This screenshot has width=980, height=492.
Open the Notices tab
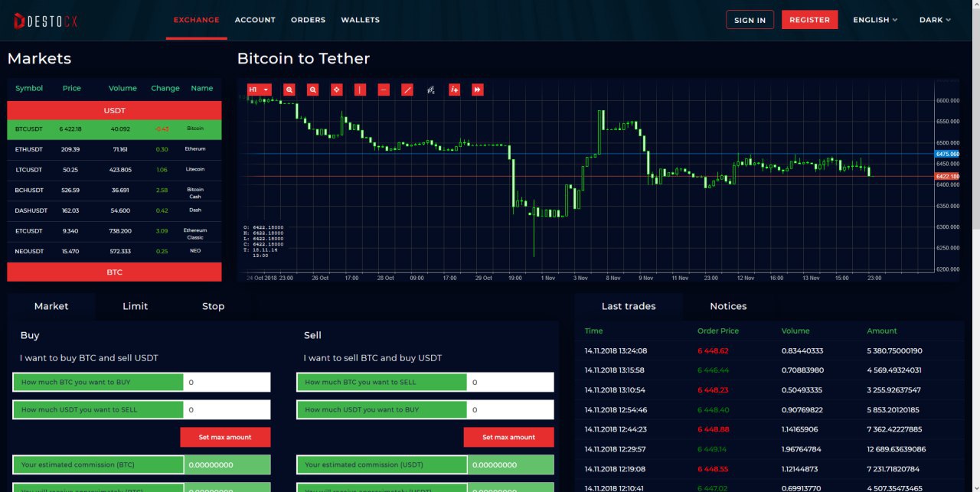pos(727,306)
